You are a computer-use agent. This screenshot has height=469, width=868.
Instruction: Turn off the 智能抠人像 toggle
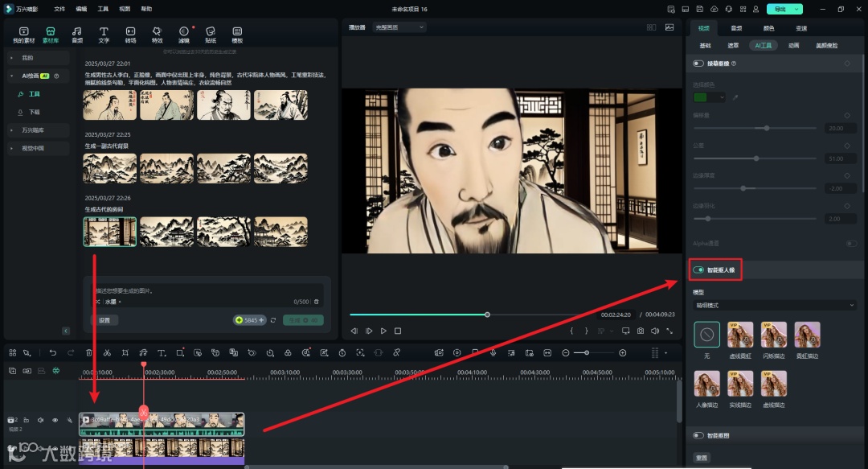coord(698,269)
